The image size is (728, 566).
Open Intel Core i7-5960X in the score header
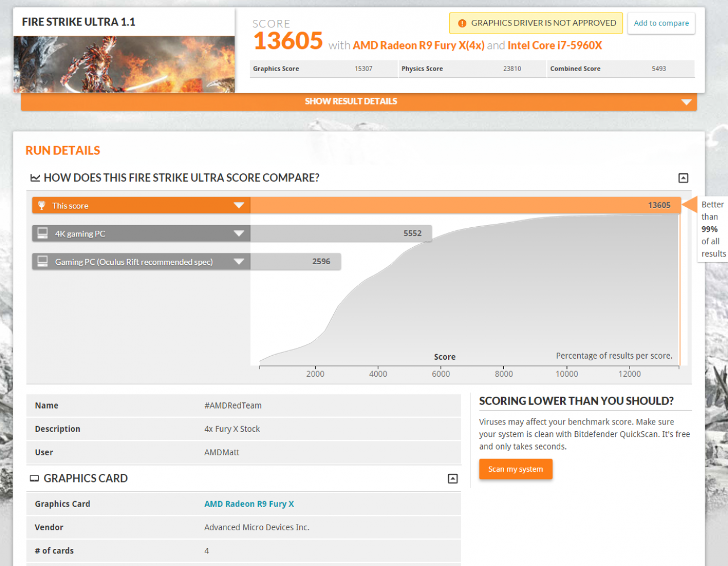pyautogui.click(x=555, y=45)
